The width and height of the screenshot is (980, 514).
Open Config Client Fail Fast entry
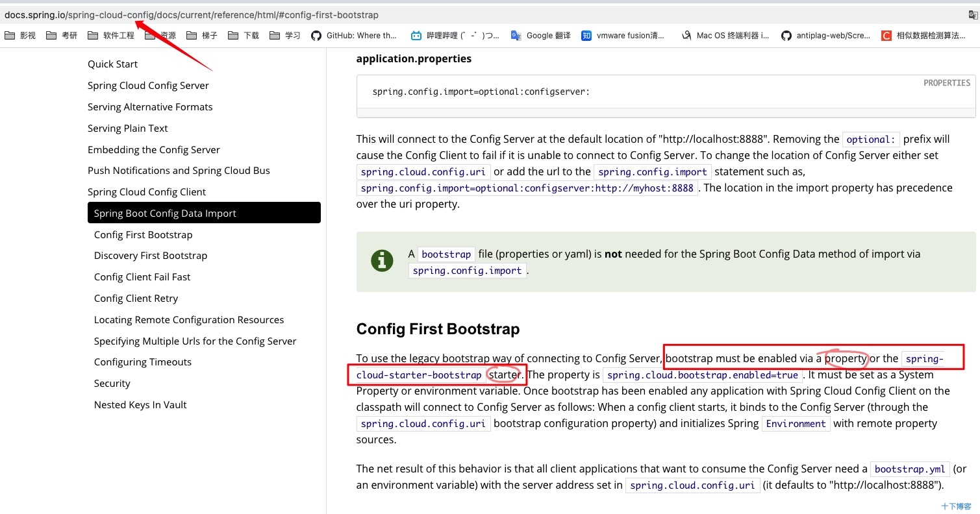142,276
